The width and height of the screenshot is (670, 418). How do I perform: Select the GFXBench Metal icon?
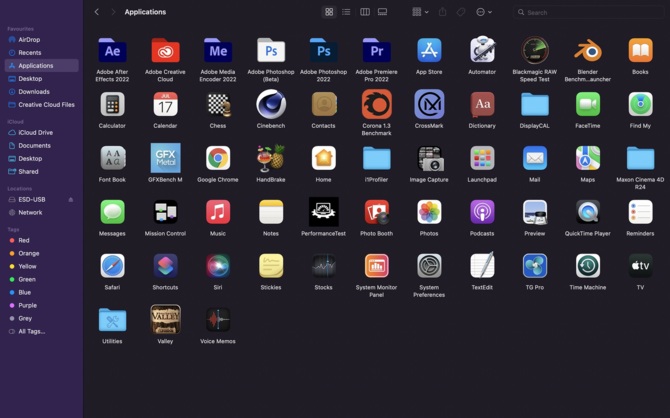pos(165,158)
